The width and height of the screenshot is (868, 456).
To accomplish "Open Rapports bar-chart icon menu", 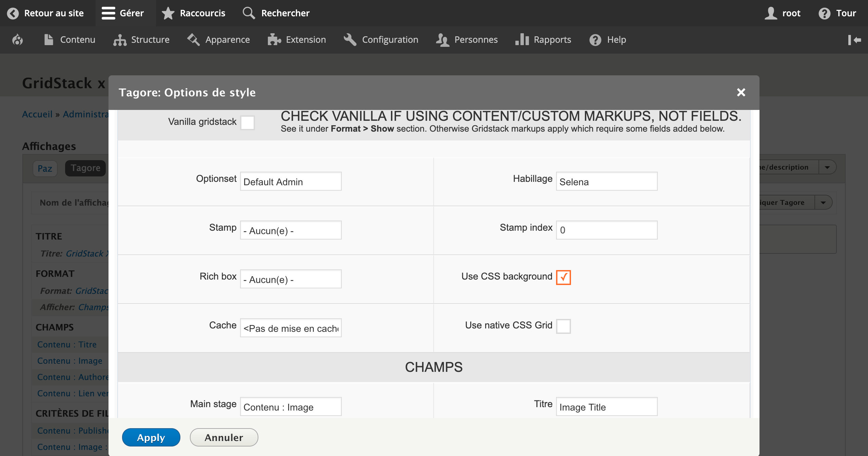I will point(522,40).
